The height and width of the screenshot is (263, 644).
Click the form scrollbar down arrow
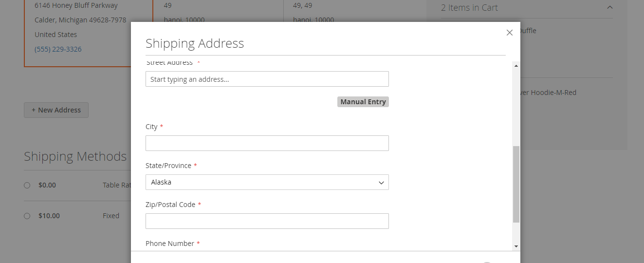pos(516,246)
